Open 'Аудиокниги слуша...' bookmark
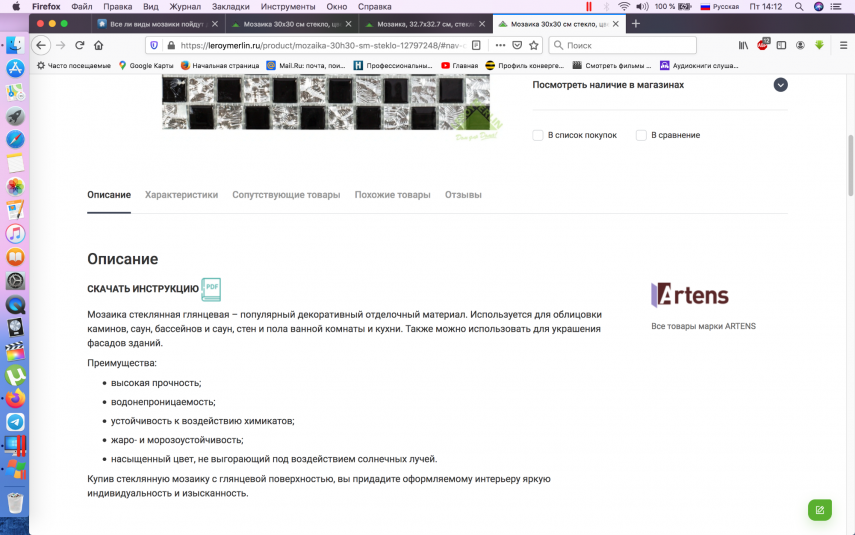Screen dimensions: 855x535 699,65
